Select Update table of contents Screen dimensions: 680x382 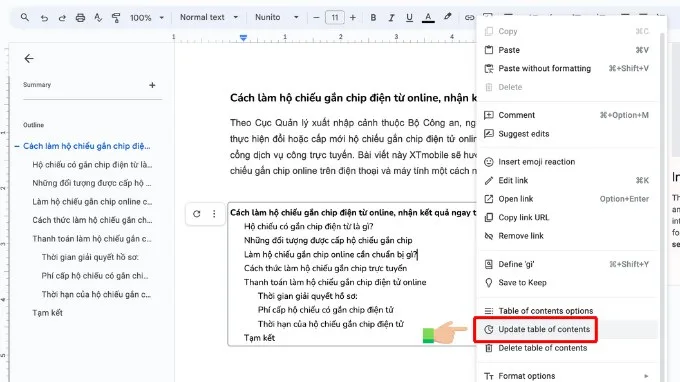[567, 330]
